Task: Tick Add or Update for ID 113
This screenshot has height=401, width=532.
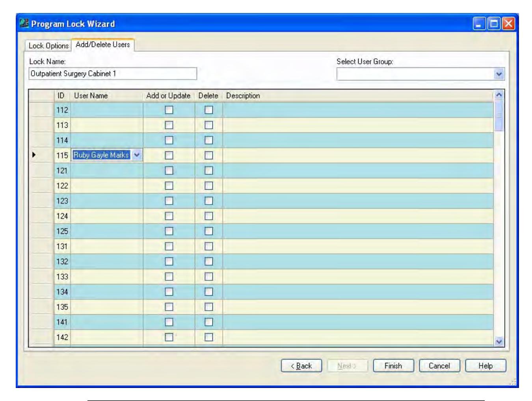Action: (x=169, y=125)
